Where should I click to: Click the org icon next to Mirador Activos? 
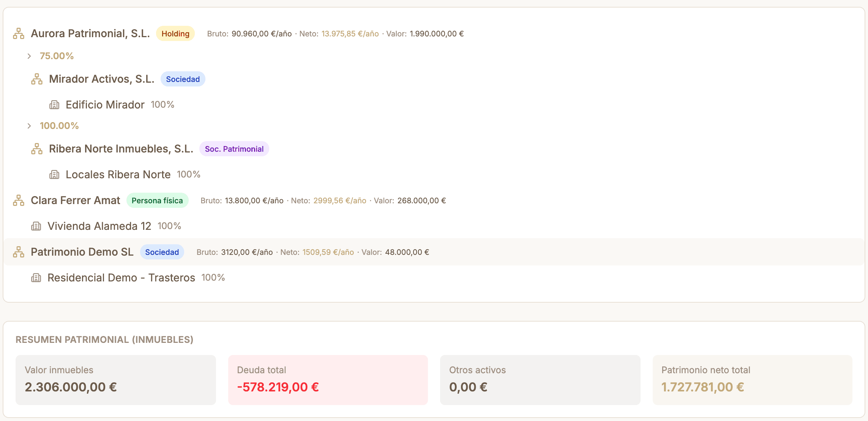point(37,79)
